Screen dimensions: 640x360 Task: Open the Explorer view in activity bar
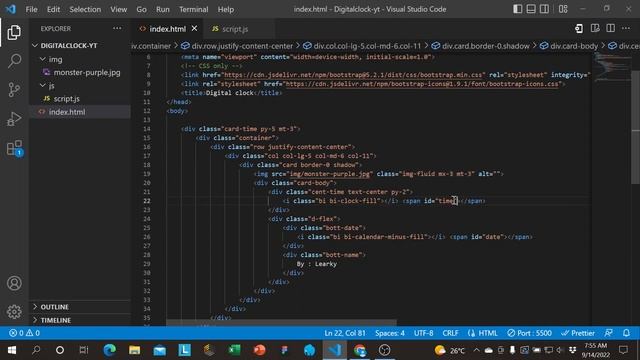(14, 33)
